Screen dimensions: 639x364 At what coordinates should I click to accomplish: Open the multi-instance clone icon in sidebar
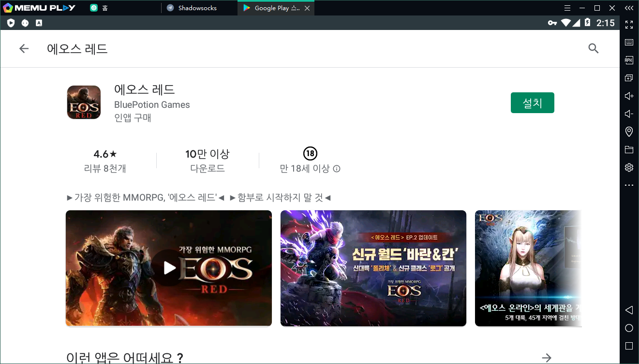pyautogui.click(x=629, y=77)
